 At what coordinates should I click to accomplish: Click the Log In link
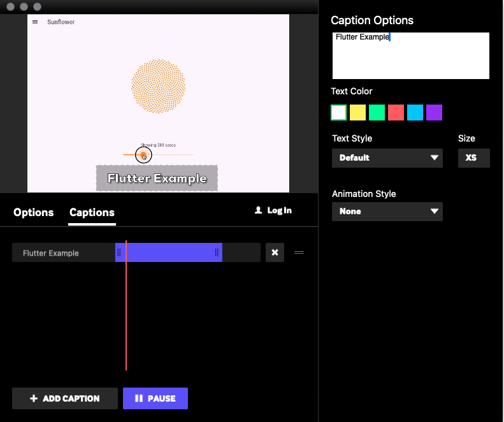coord(279,210)
